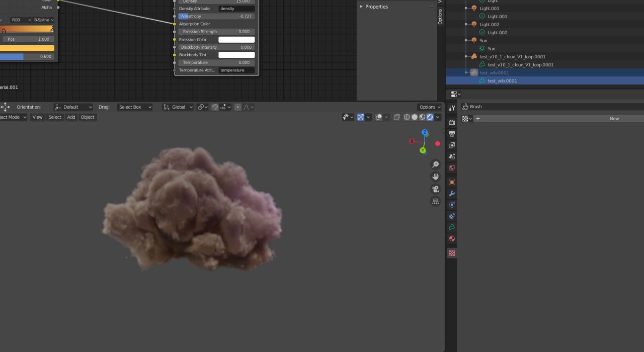Screen dimensions: 644x352
Task: Toggle snapping magnet
Action: (x=215, y=107)
